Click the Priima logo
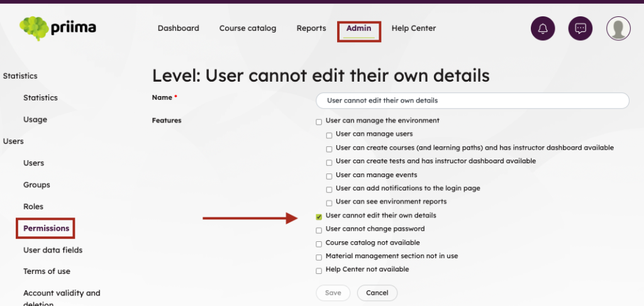 58,28
